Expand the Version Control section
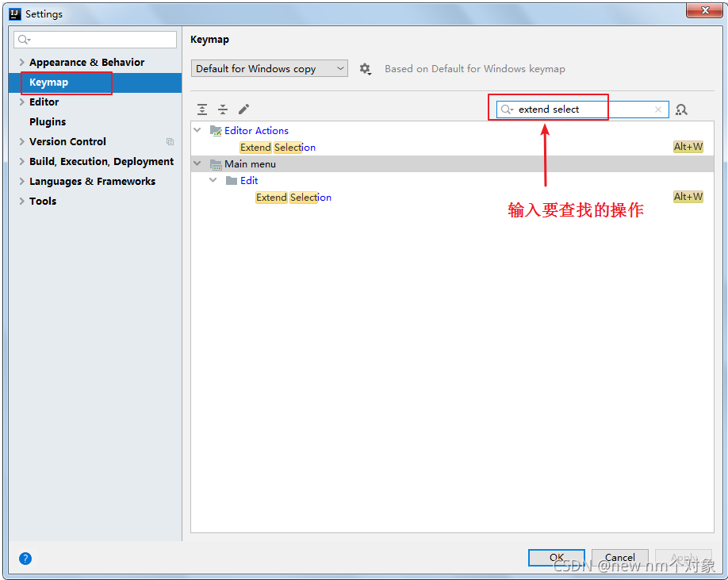728x580 pixels. 22,142
